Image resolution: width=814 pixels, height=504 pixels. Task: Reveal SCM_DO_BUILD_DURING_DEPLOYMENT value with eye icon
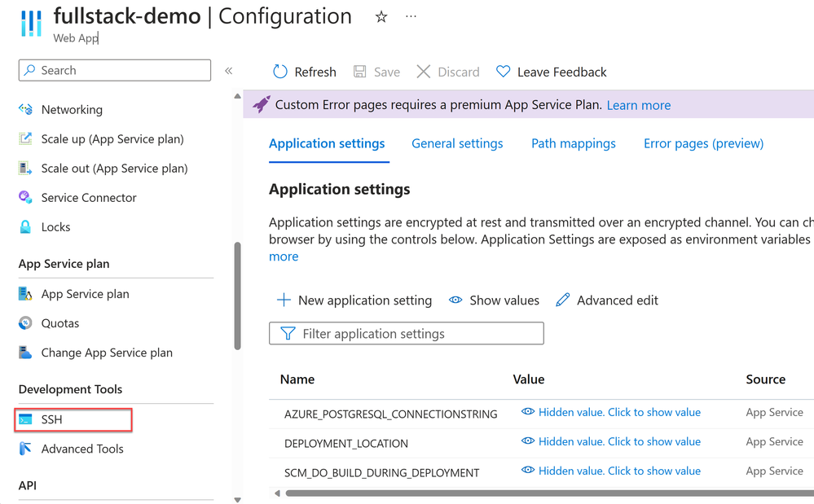point(528,471)
